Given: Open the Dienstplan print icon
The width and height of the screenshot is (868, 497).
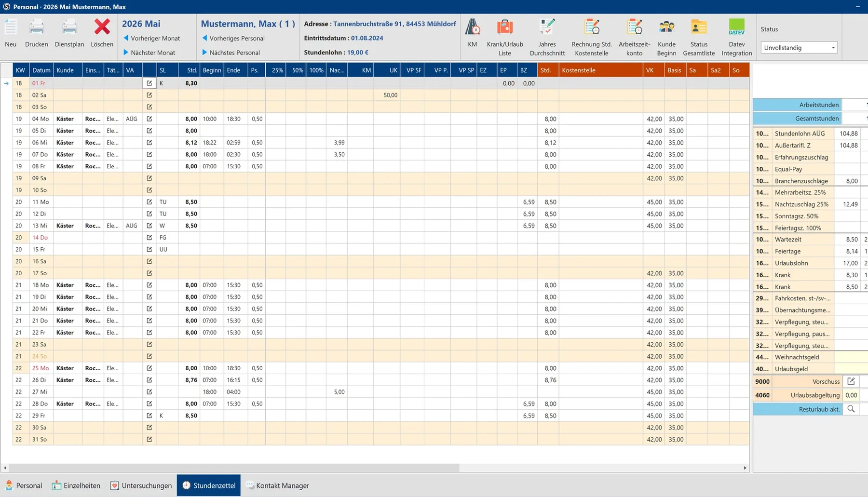Looking at the screenshot, I should pos(69,27).
